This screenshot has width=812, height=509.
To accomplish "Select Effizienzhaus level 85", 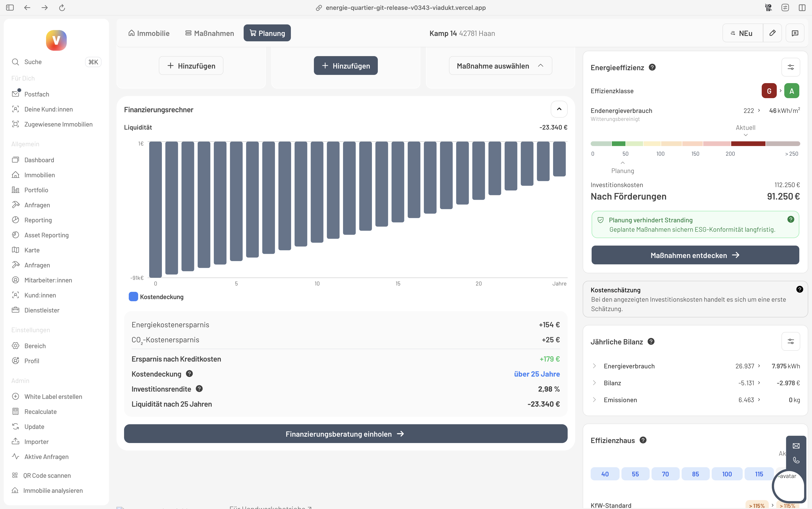I will 695,474.
